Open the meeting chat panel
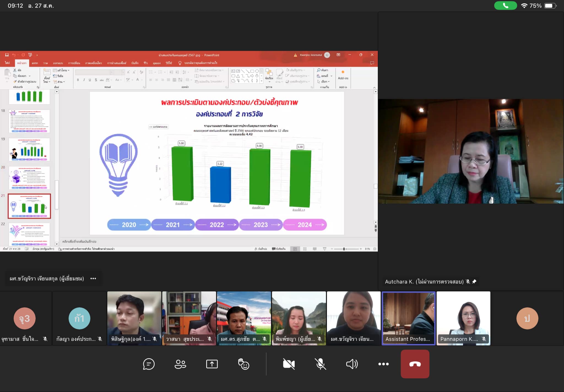The height and width of the screenshot is (392, 564). pyautogui.click(x=149, y=364)
